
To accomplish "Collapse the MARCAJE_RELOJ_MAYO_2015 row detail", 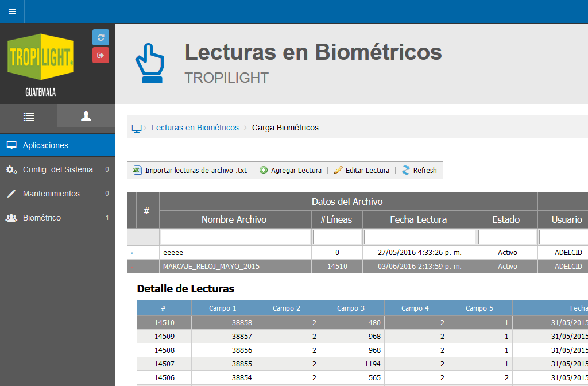I will click(132, 267).
